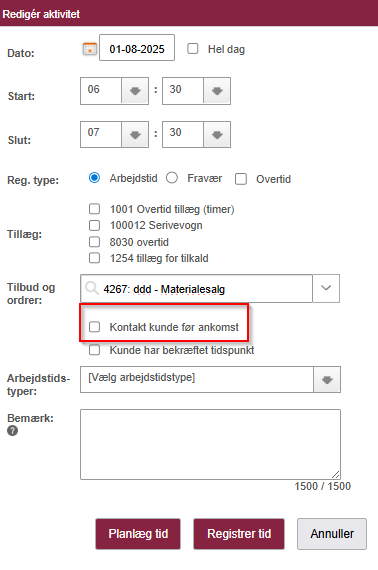Click the Arbejdstidstyper dropdown arrow button
The width and height of the screenshot is (378, 570).
[x=327, y=380]
